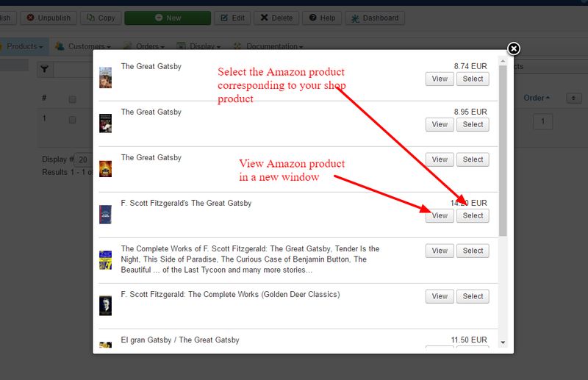View The Complete Works of F. Scott Fitzgerald
588x380 pixels.
pos(440,251)
